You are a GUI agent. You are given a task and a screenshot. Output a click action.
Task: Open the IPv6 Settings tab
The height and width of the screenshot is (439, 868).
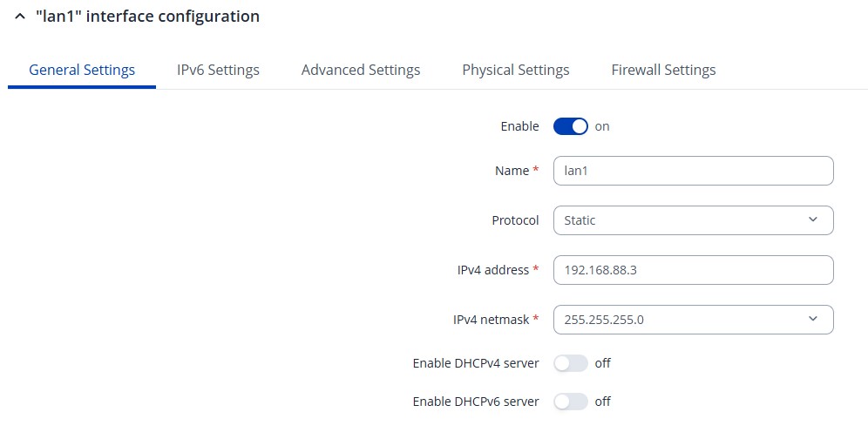218,70
